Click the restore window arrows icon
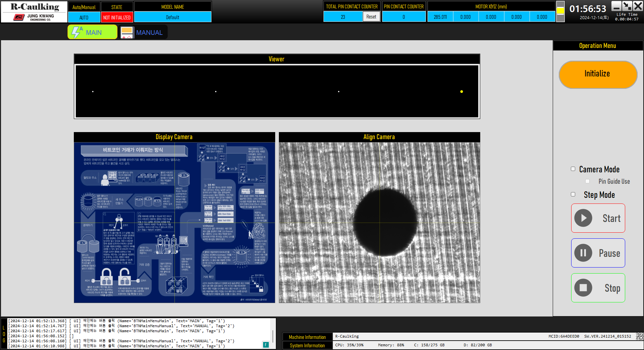This screenshot has width=644, height=350. pyautogui.click(x=627, y=6)
